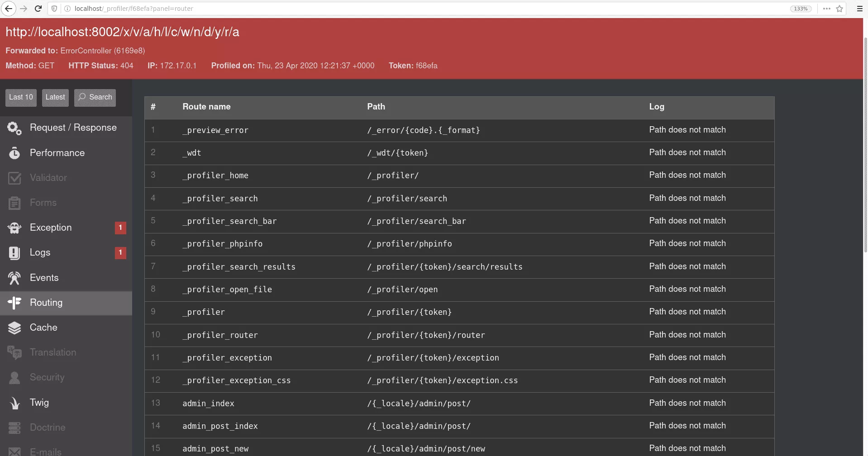Viewport: 868px width, 456px height.
Task: Open the ErrorController forwarded profile token link
Action: click(129, 51)
